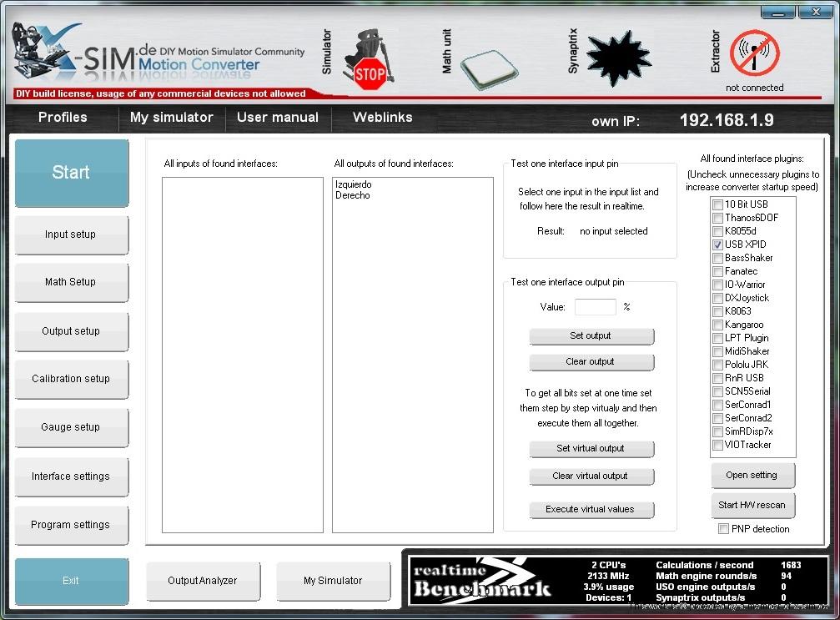Enable the Thanos6DOF plugin checkbox
The image size is (840, 620).
point(717,218)
